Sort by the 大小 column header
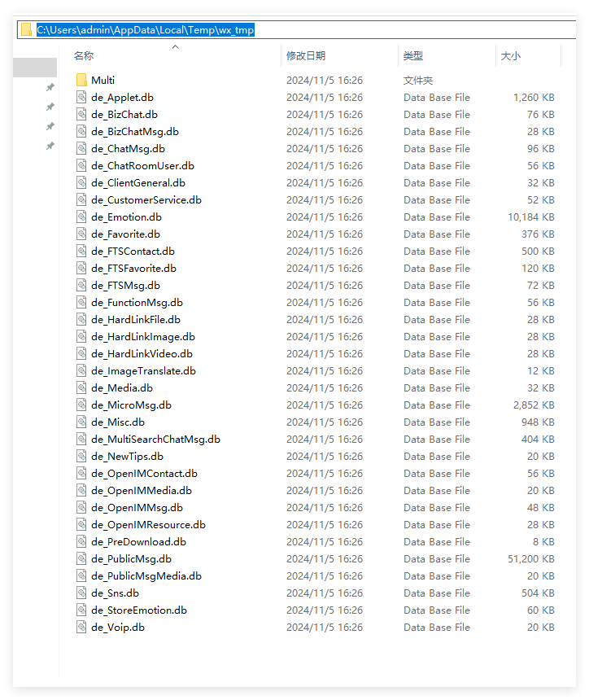 (510, 56)
